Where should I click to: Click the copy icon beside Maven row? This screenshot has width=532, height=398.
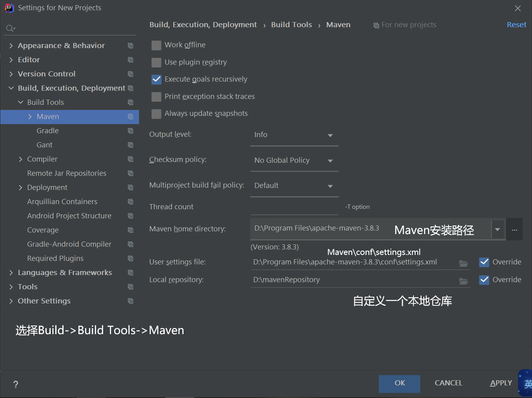pos(130,117)
